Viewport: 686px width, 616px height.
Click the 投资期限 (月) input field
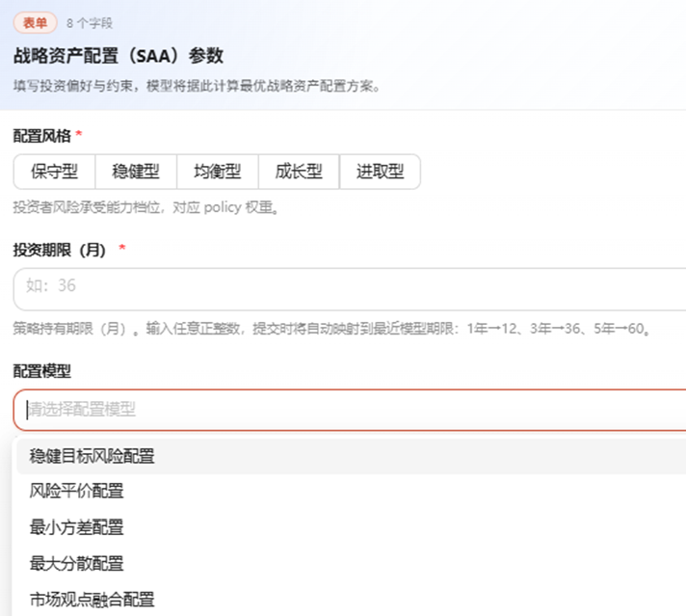(350, 289)
